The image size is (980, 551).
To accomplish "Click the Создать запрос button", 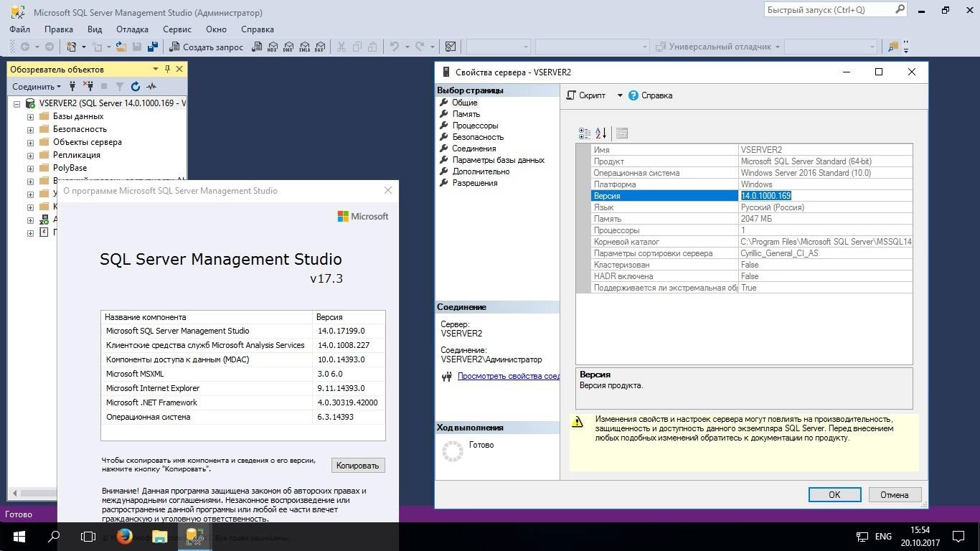I will 206,47.
